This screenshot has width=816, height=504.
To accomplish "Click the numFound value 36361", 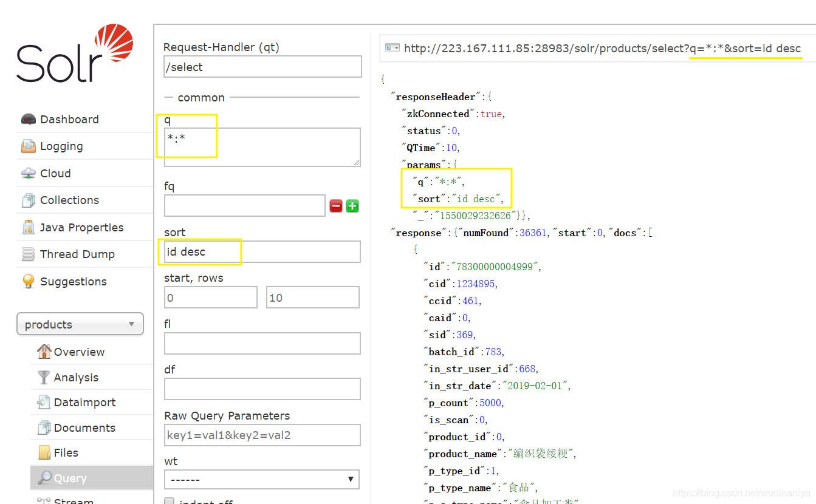I will (x=533, y=233).
